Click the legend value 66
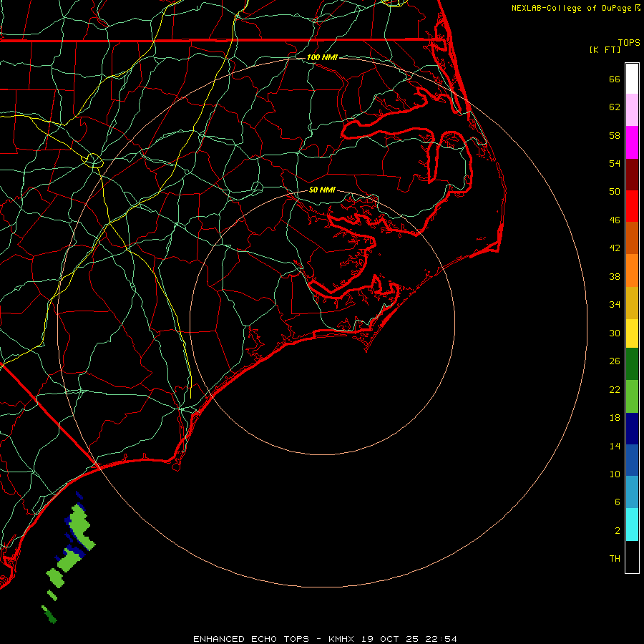644x644 pixels. (x=615, y=79)
